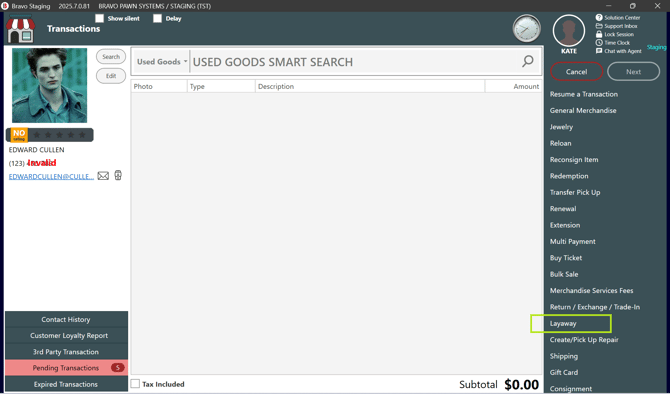Select Reconsign Item
The height and width of the screenshot is (394, 670).
[x=574, y=159]
